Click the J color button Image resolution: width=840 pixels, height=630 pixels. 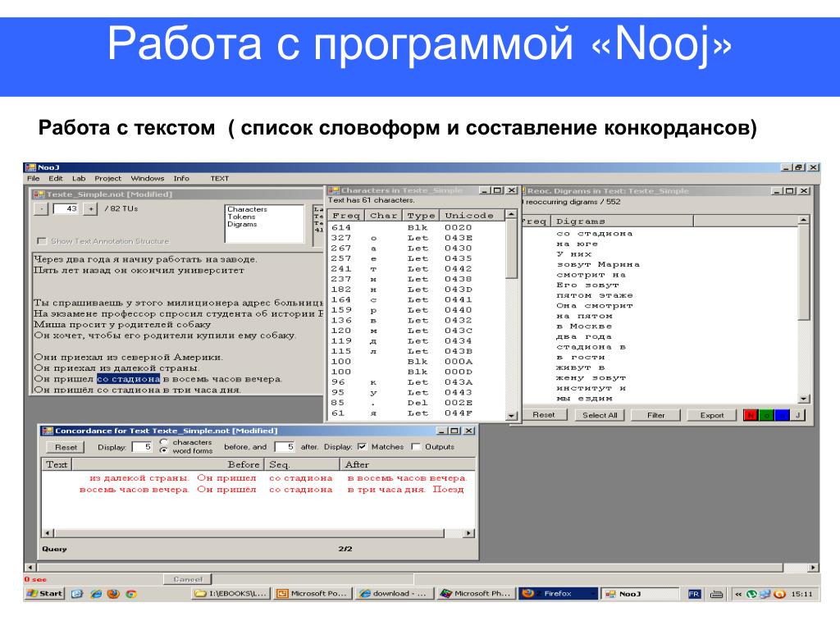797,415
